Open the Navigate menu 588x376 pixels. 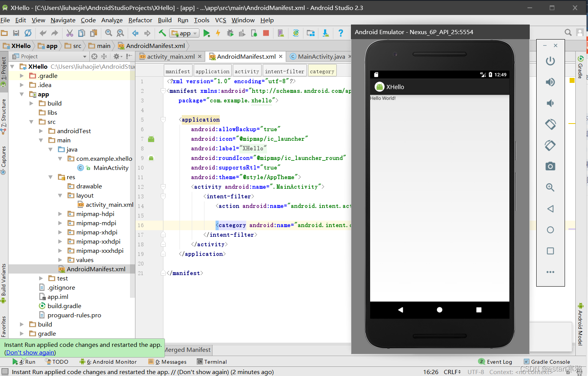pos(63,20)
